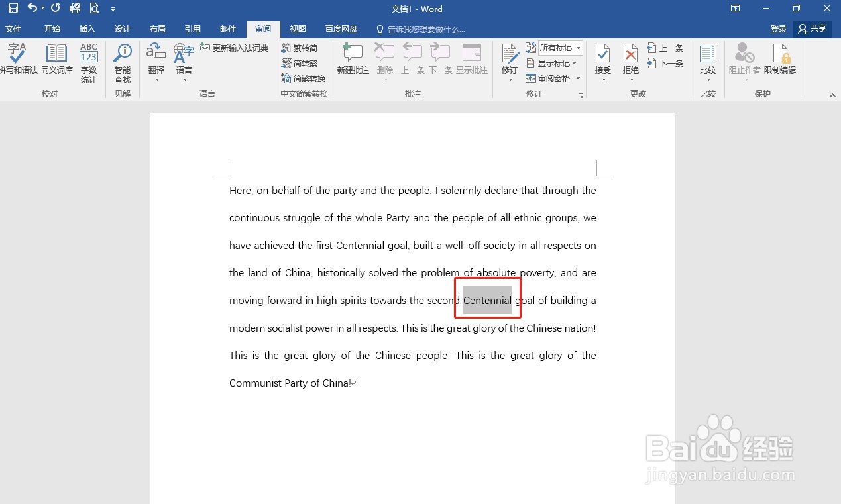
Task: Switch to the 开始 tab
Action: (x=52, y=29)
